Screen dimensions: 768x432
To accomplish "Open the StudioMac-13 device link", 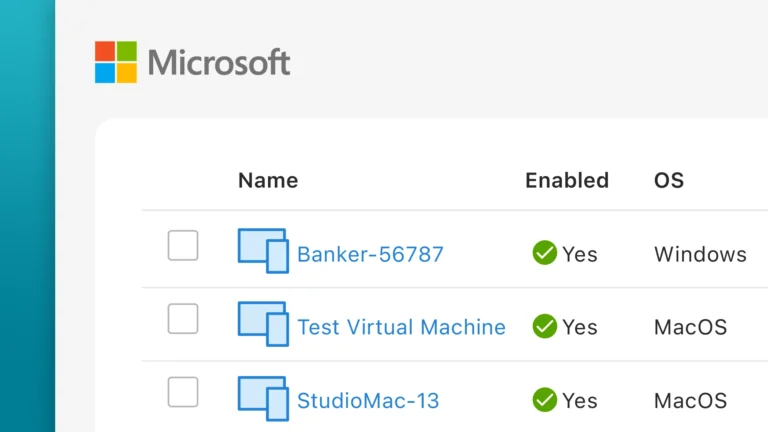I will pyautogui.click(x=368, y=401).
